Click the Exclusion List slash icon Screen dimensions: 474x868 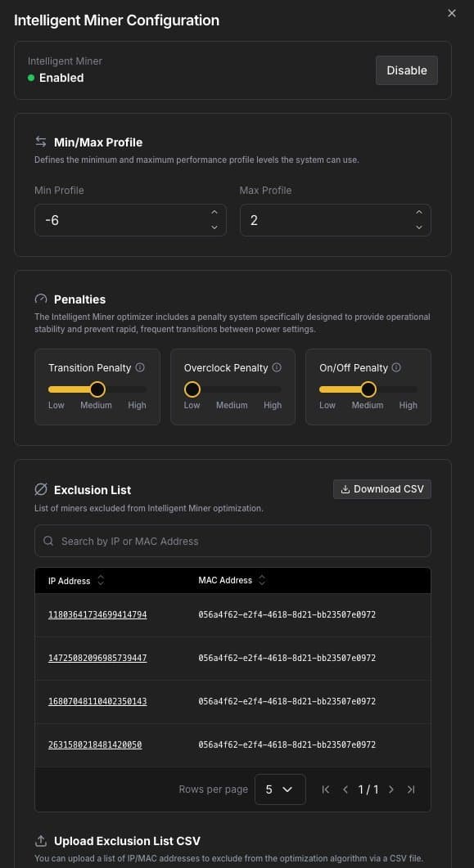pyautogui.click(x=41, y=489)
